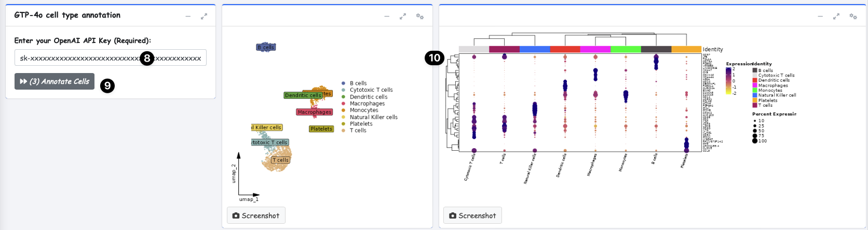Click Natural Killer cells in UMAP legend

373,117
